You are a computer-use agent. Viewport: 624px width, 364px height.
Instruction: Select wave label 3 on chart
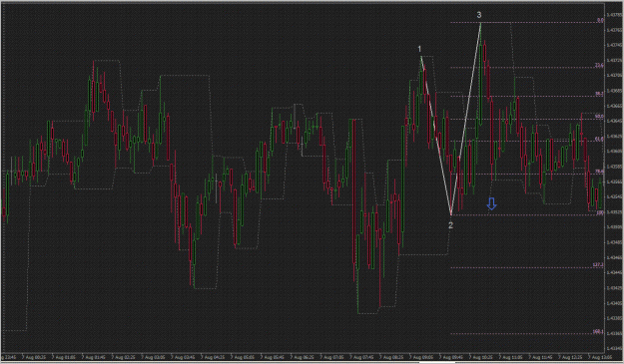click(x=479, y=15)
